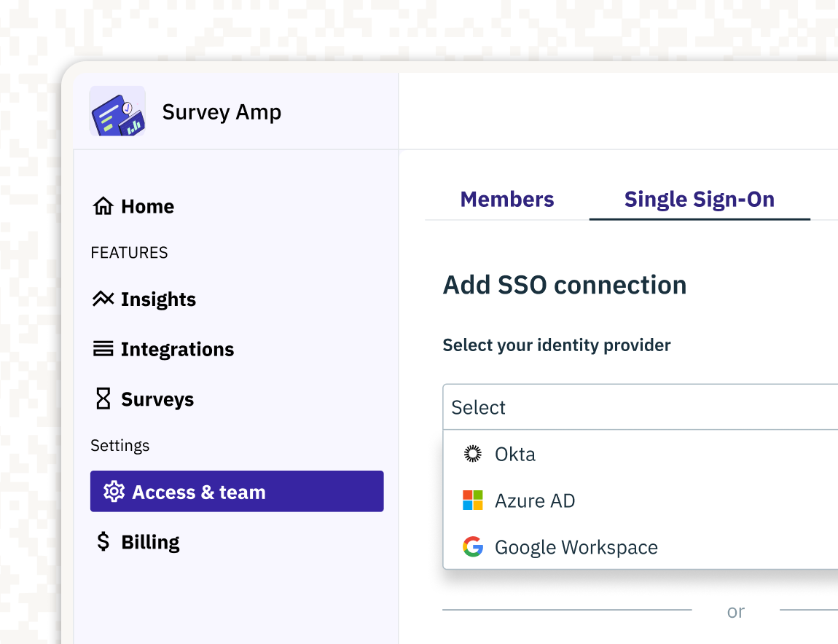This screenshot has height=644, width=838.
Task: Click the Azure AD Microsoft logo
Action: point(473,500)
